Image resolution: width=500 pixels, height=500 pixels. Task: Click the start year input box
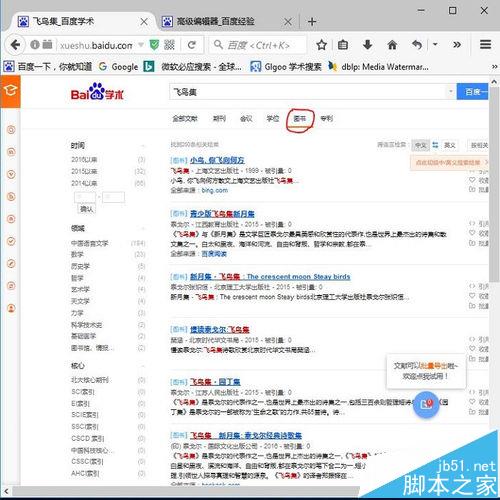point(85,197)
